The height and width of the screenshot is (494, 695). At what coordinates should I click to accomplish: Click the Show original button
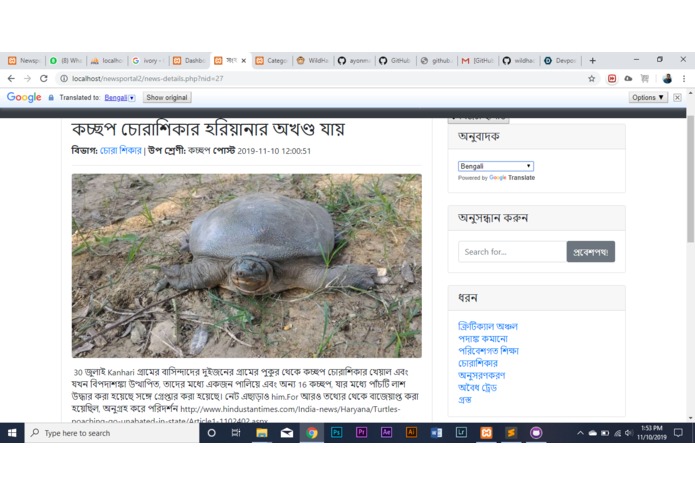[x=167, y=97]
